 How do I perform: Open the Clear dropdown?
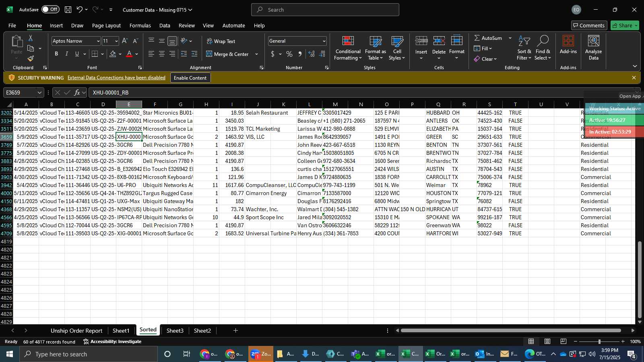pos(485,59)
